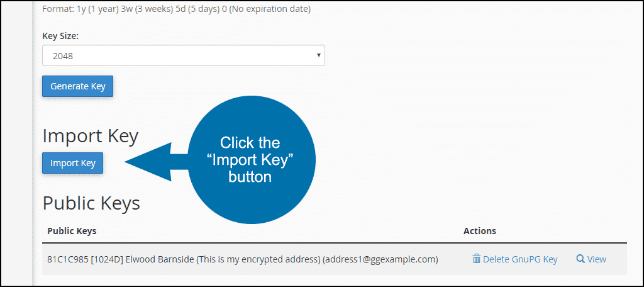
Task: Click the large Public Keys section heading
Action: click(x=91, y=203)
